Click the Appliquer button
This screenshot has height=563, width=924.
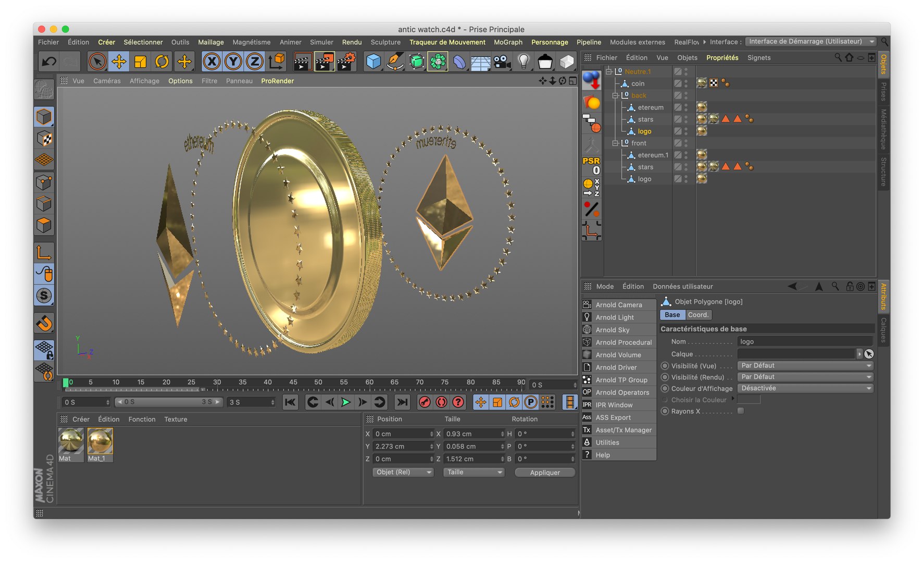point(545,472)
